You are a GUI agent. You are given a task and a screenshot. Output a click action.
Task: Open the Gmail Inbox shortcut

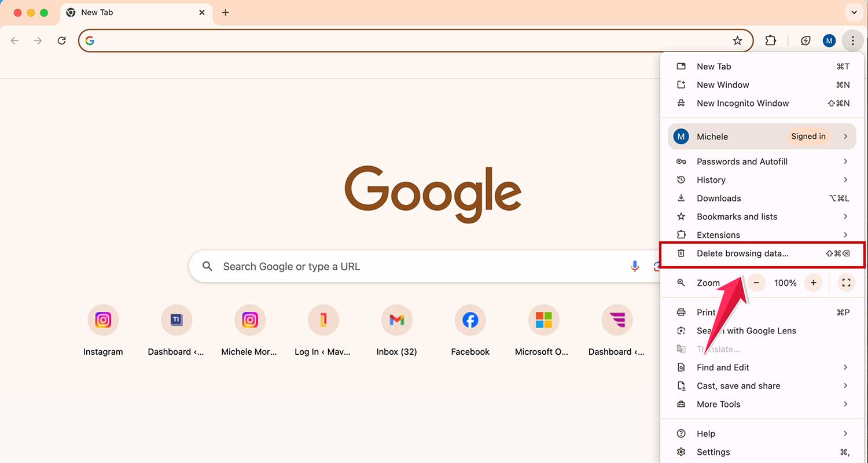point(396,319)
